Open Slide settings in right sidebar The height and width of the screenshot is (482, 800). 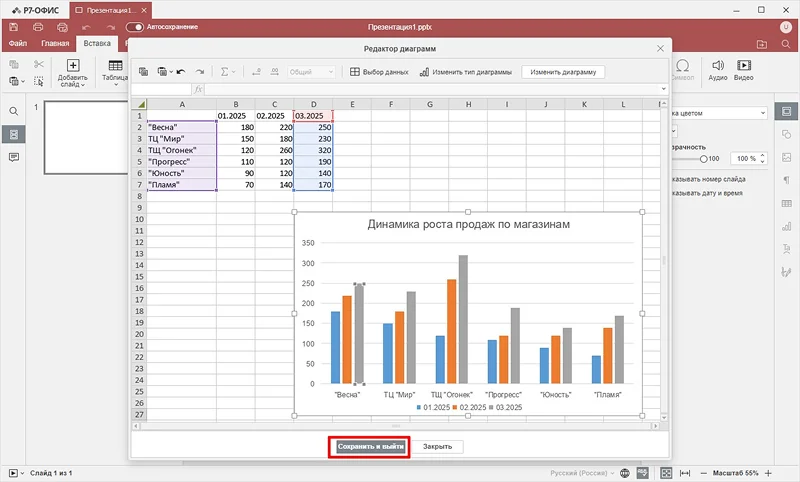[786, 111]
